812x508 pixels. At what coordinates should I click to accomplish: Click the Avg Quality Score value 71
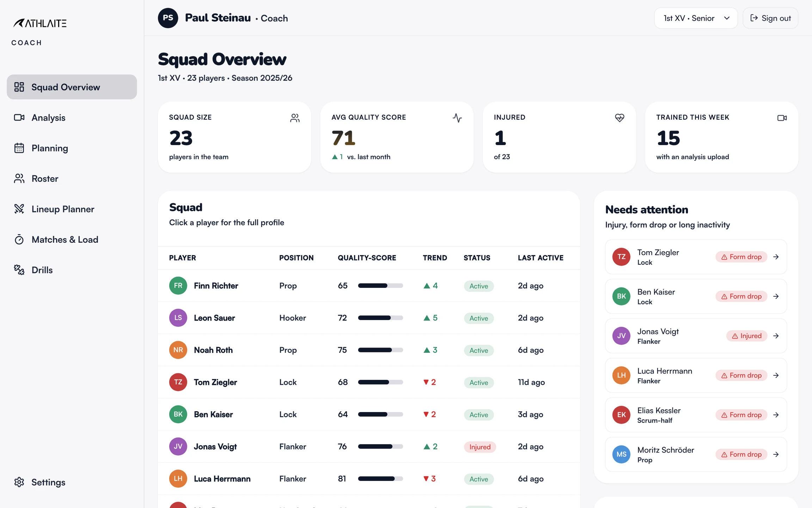point(343,138)
